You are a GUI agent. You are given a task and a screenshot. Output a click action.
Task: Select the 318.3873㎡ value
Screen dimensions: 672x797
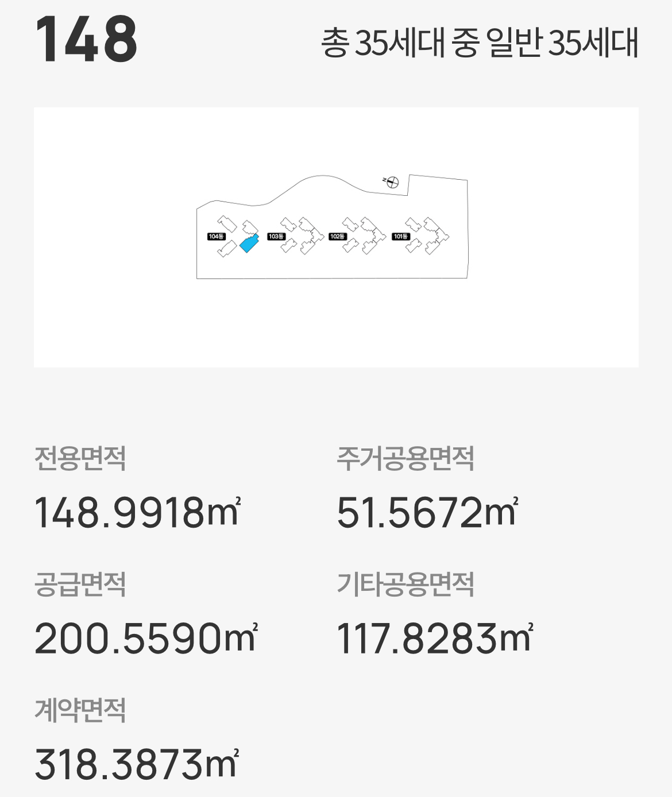tap(137, 764)
